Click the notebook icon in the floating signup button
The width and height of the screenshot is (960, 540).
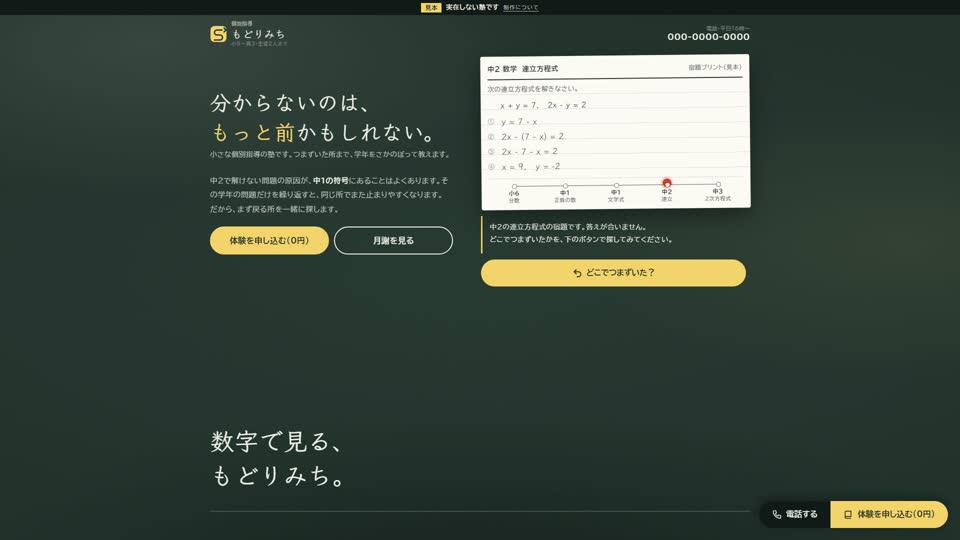click(848, 515)
